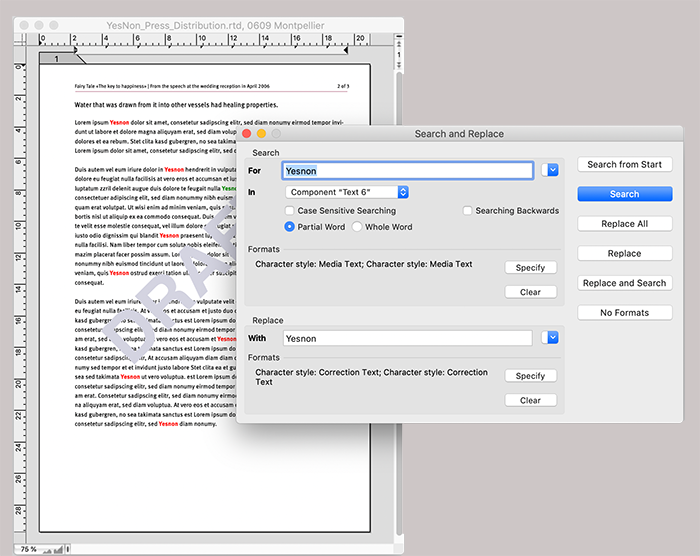Image resolution: width=700 pixels, height=556 pixels.
Task: Click the small mountains zoom-out icon
Action: tap(47, 549)
